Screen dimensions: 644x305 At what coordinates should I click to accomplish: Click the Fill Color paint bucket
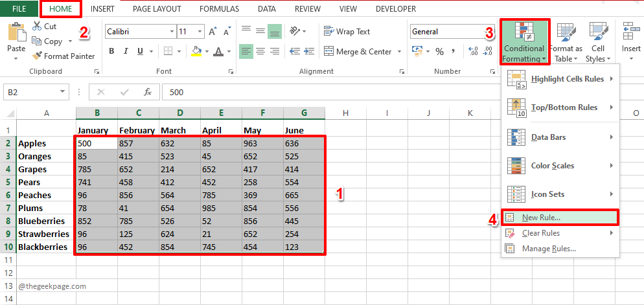point(196,51)
